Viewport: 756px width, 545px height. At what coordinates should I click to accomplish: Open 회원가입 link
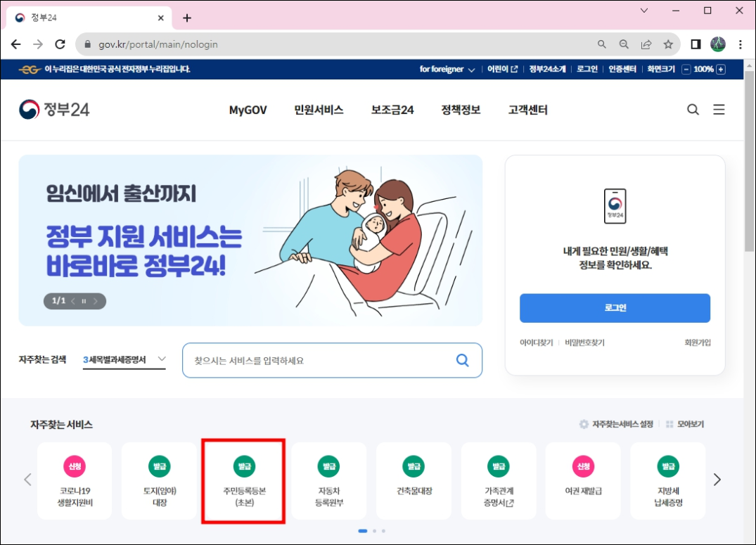click(698, 342)
